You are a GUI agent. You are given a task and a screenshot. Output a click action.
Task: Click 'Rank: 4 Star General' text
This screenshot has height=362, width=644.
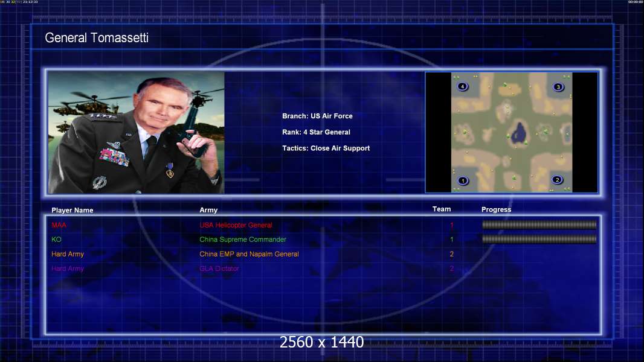[x=316, y=132]
